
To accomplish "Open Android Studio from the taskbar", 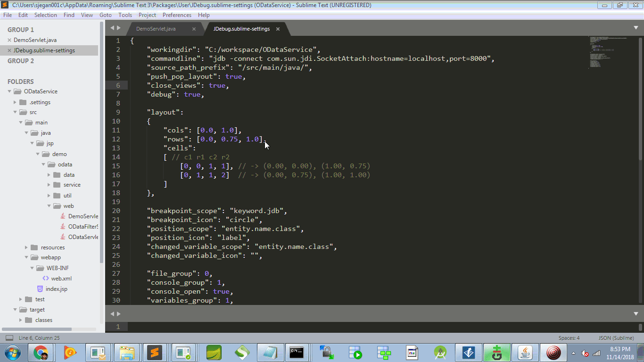I will tap(440, 352).
